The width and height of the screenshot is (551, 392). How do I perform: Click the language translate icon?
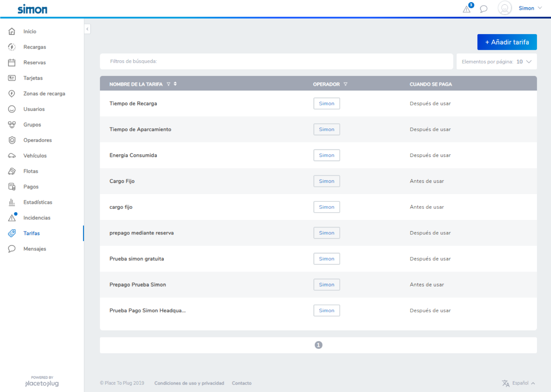pos(506,383)
